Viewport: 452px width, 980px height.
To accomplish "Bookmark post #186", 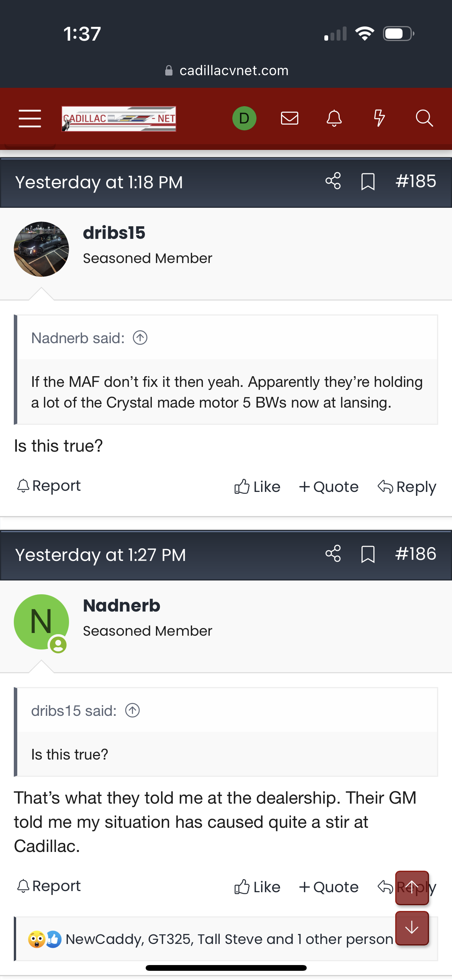I will [368, 554].
